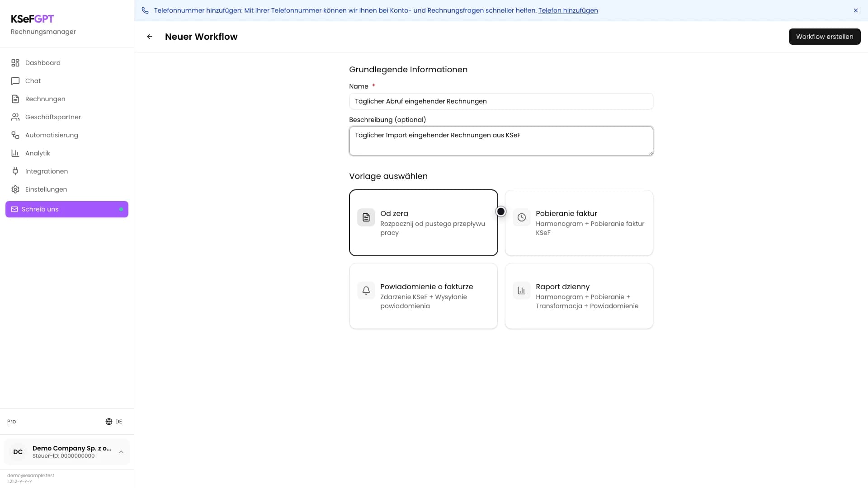Click the chart icon in Raport dzienny card
The height and width of the screenshot is (488, 868).
[x=522, y=291]
